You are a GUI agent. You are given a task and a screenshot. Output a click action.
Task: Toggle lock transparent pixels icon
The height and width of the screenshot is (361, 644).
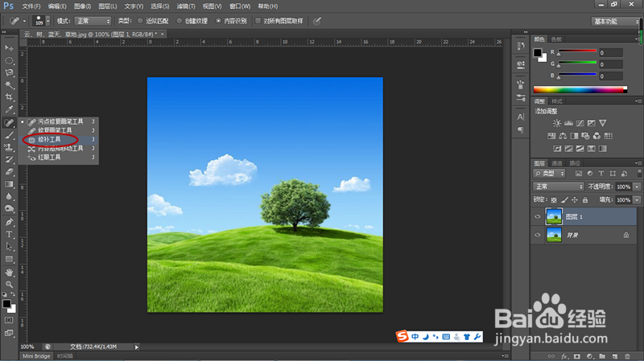click(554, 199)
